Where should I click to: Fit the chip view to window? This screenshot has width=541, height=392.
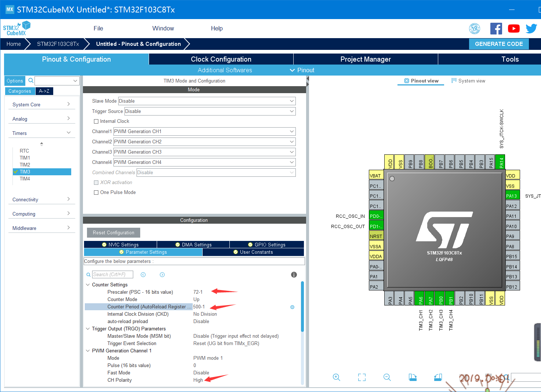pyautogui.click(x=362, y=377)
